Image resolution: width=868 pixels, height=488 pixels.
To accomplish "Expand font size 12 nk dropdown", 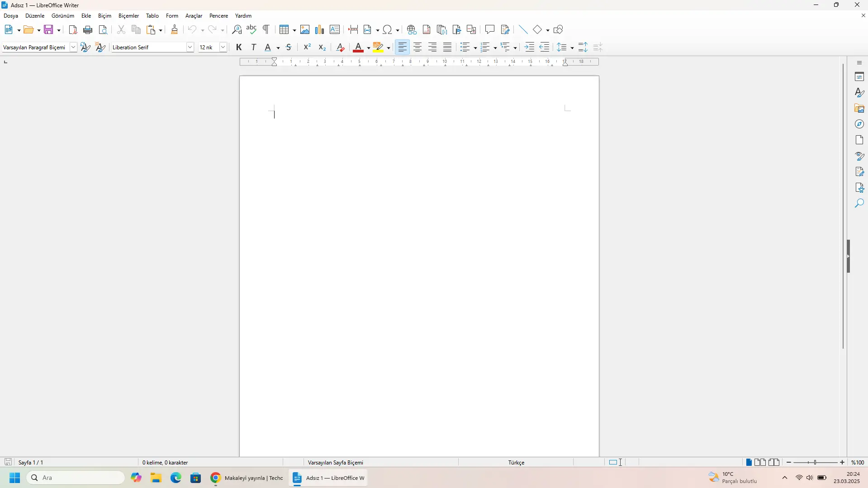I will tap(223, 47).
